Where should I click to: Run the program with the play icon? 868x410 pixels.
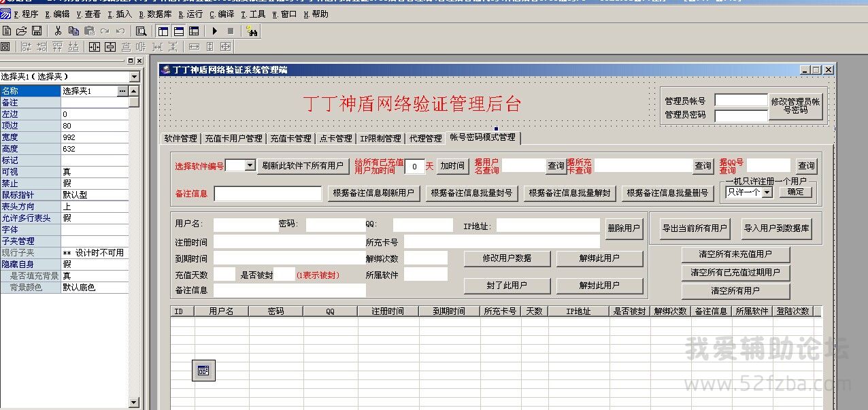pos(214,31)
